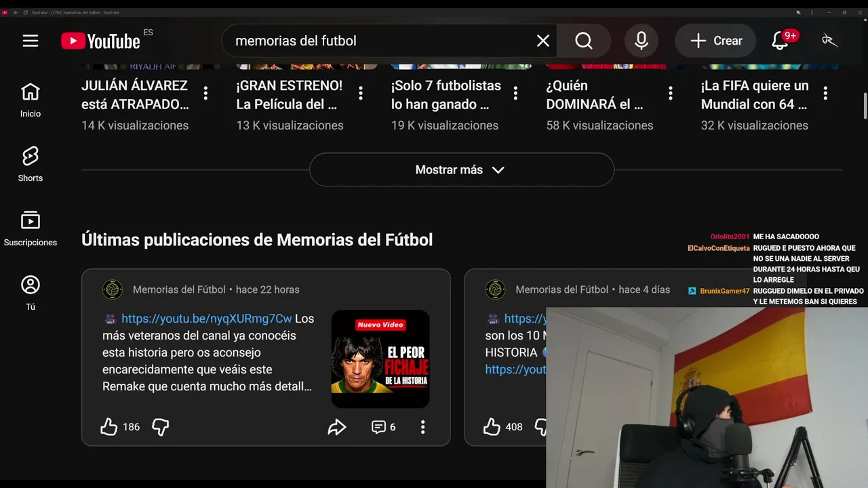This screenshot has height=488, width=868.
Task: Open channel avatar on hace 22 horas post
Action: (x=113, y=289)
